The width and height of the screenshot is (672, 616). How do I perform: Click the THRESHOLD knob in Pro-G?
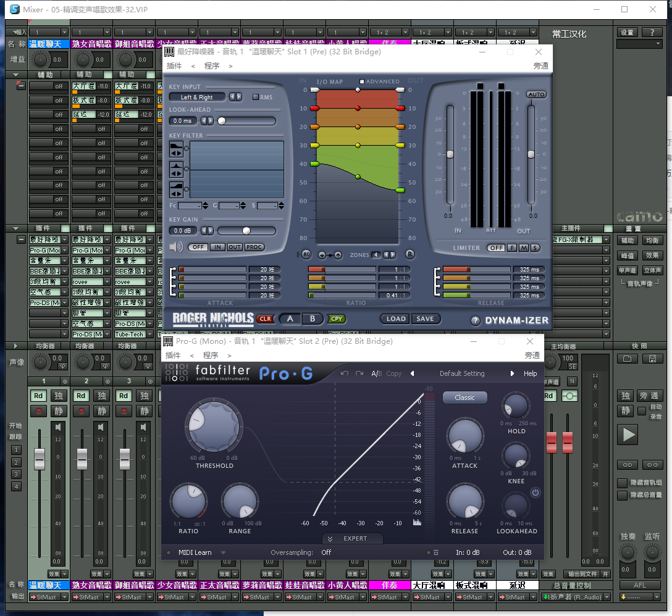click(x=214, y=426)
